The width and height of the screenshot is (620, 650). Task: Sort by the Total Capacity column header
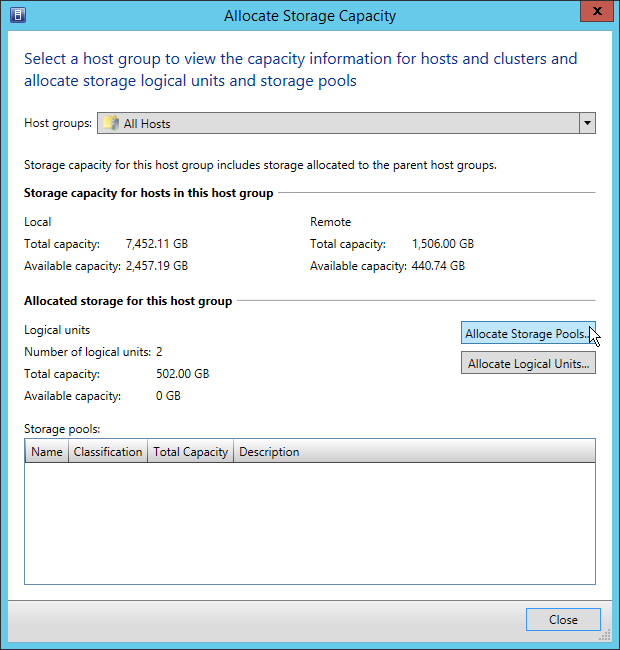(190, 452)
